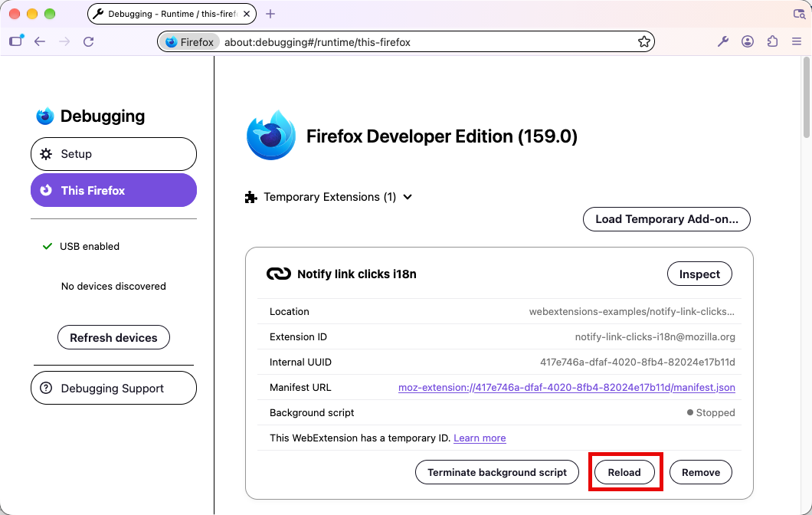
Task: Open the hamburger application menu
Action: point(797,41)
